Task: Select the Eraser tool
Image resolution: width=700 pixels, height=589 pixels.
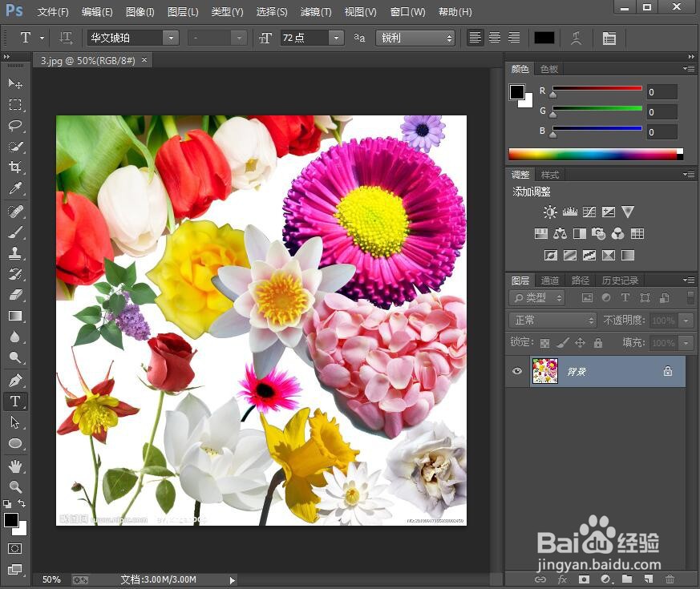Action: (15, 295)
